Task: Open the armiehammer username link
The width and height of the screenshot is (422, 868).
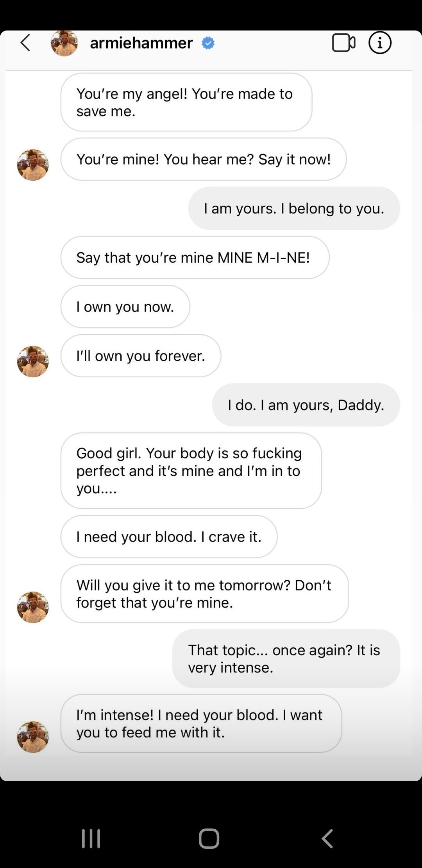Action: coord(141,43)
